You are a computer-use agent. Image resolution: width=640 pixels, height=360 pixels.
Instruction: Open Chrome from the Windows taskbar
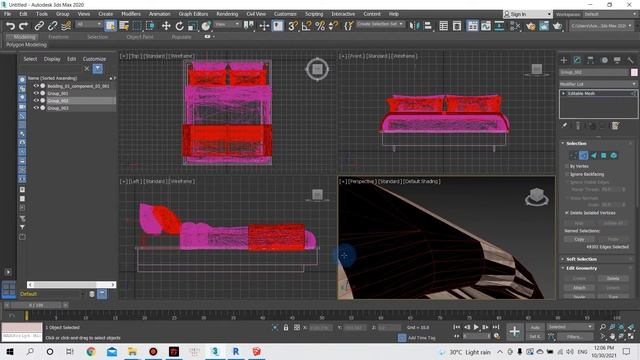(x=91, y=351)
